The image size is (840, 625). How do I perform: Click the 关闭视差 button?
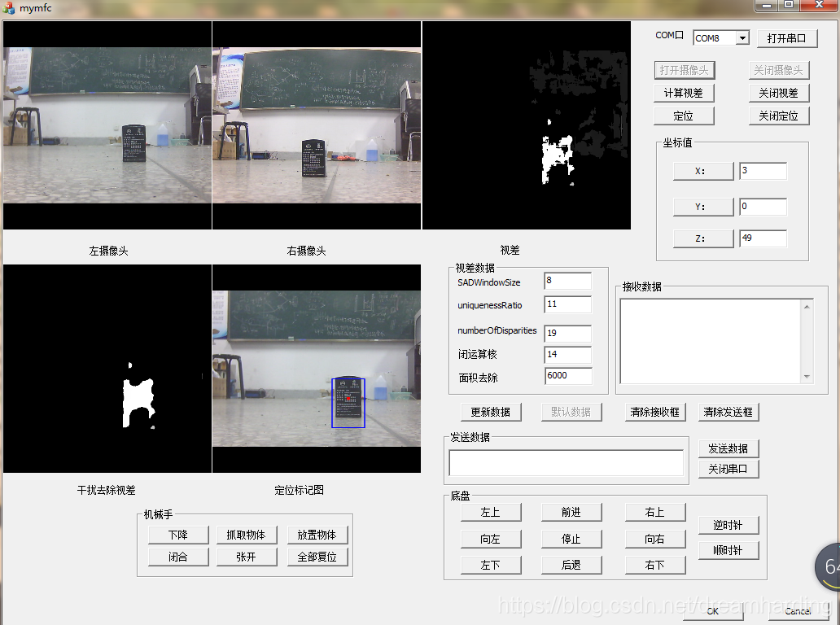[x=778, y=94]
